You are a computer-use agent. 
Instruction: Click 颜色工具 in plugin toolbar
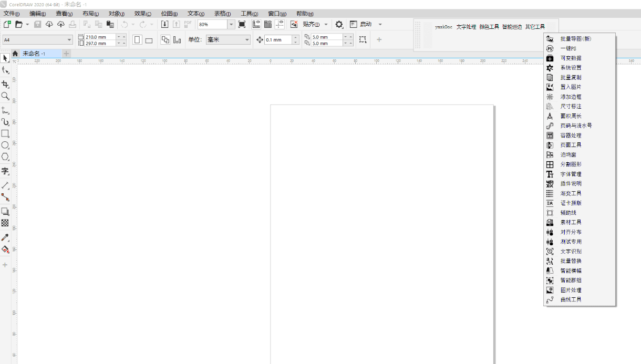coord(489,27)
